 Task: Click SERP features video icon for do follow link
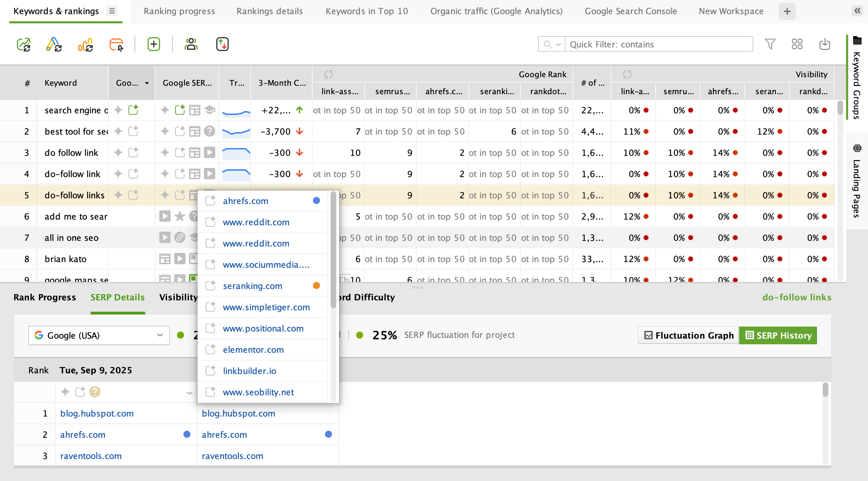click(x=210, y=153)
